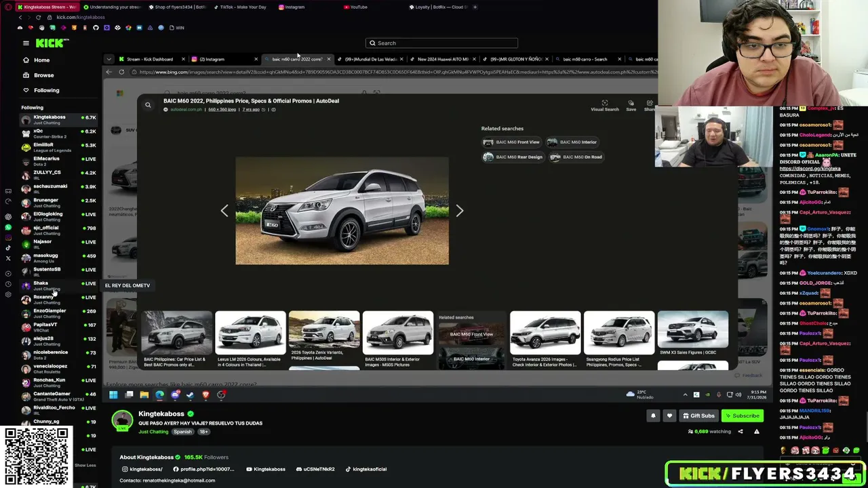Click the outer browser back arrow
868x488 pixels.
20,17
